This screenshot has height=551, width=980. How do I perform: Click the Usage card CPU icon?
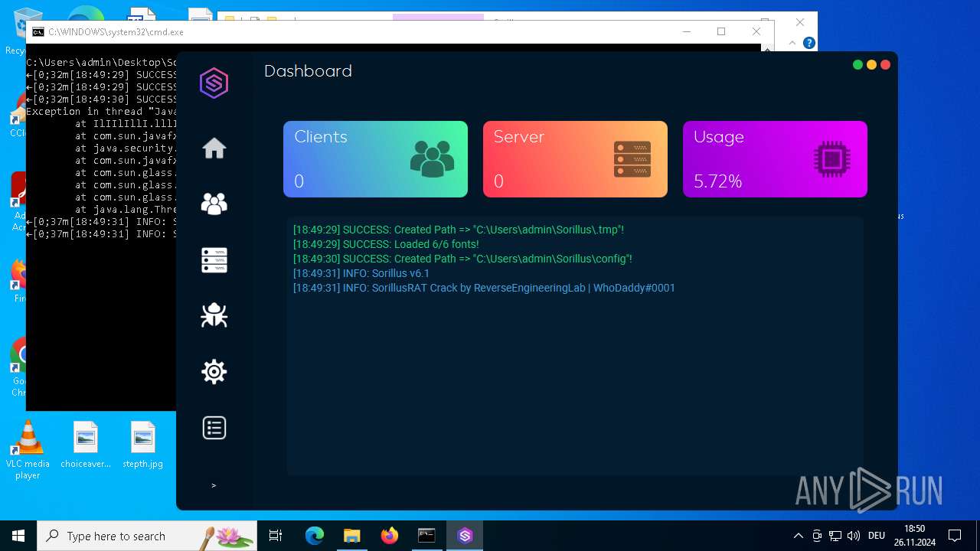[x=831, y=159]
